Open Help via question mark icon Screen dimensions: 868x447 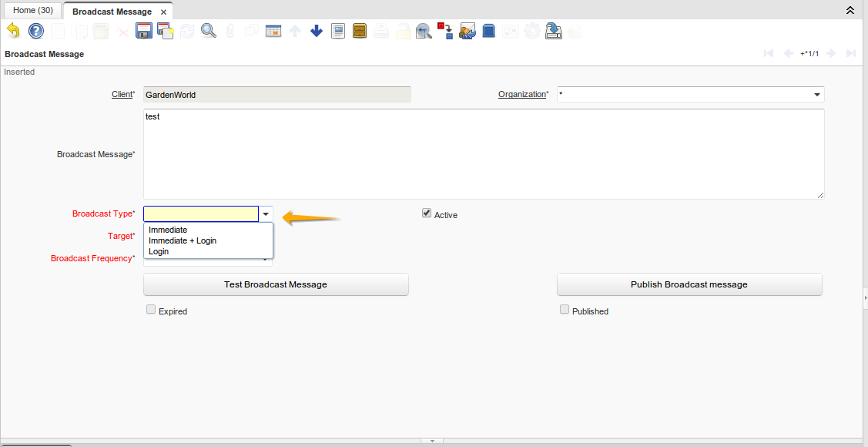[36, 31]
